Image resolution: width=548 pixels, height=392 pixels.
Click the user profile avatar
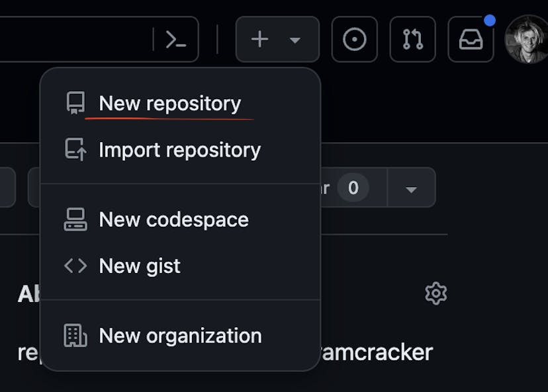pyautogui.click(x=527, y=40)
